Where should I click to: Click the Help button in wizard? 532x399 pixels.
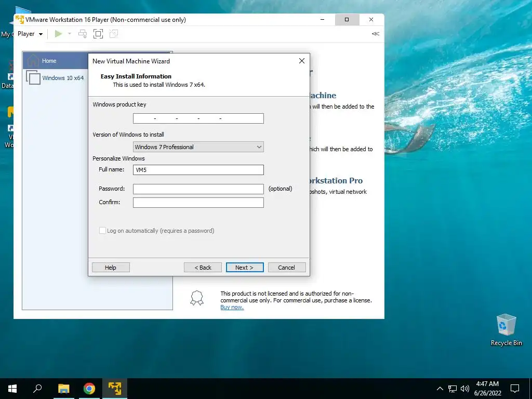(111, 268)
